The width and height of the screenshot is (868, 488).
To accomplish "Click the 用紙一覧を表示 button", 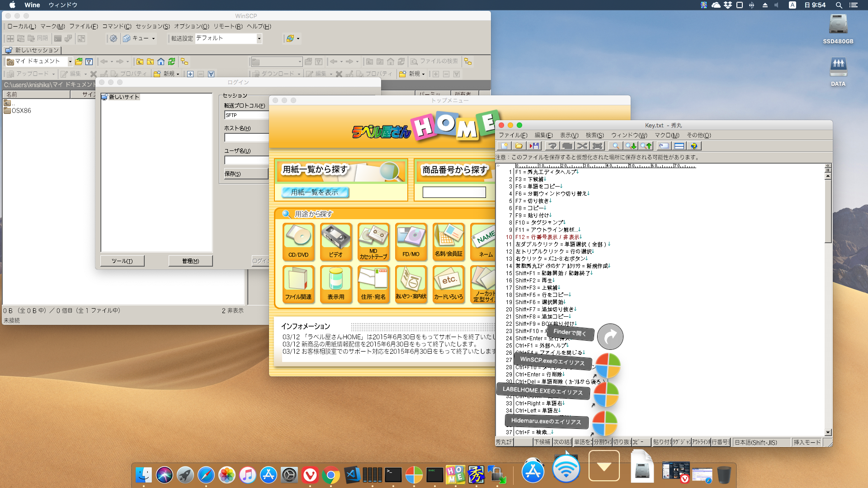I will pos(315,192).
